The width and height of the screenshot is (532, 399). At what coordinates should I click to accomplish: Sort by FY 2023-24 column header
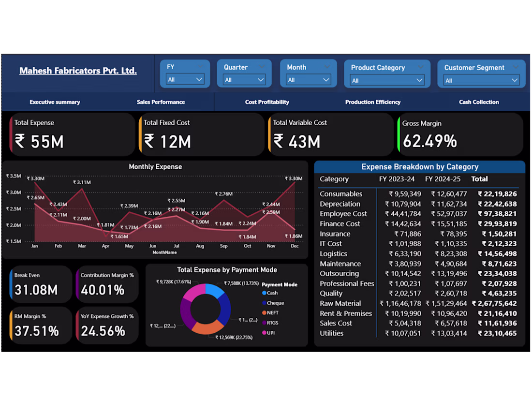[x=397, y=179]
